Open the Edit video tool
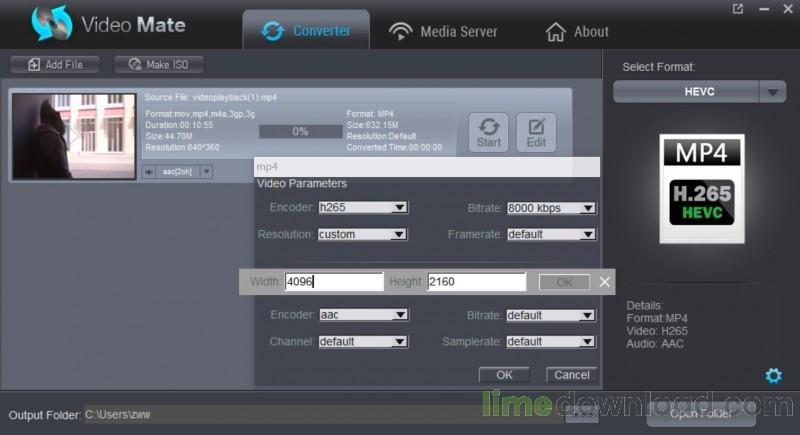 tap(536, 131)
